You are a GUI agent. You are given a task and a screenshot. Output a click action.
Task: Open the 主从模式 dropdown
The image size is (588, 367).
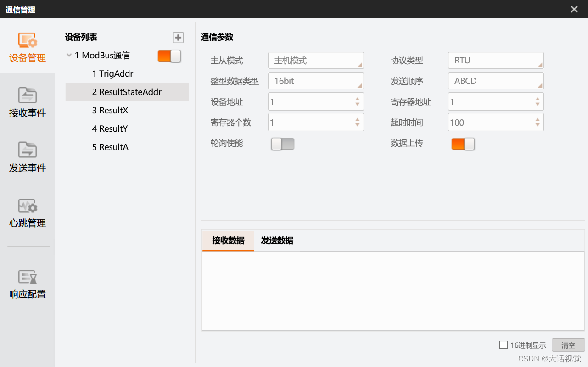[316, 61]
